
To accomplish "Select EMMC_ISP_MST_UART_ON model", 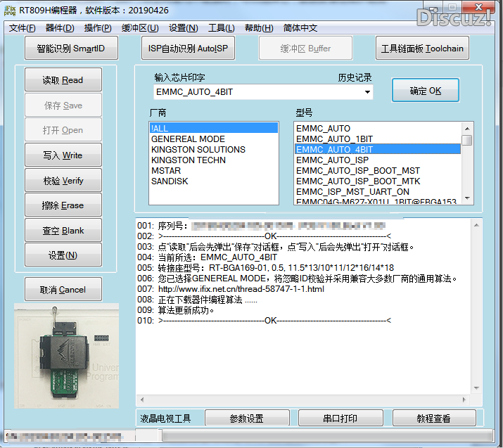I will point(378,192).
